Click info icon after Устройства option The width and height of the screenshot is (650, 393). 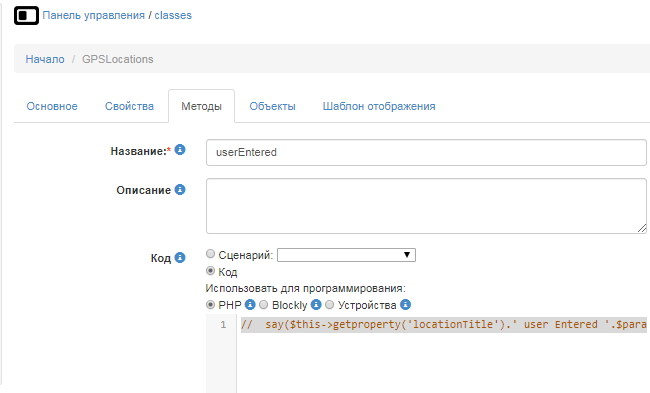[405, 305]
